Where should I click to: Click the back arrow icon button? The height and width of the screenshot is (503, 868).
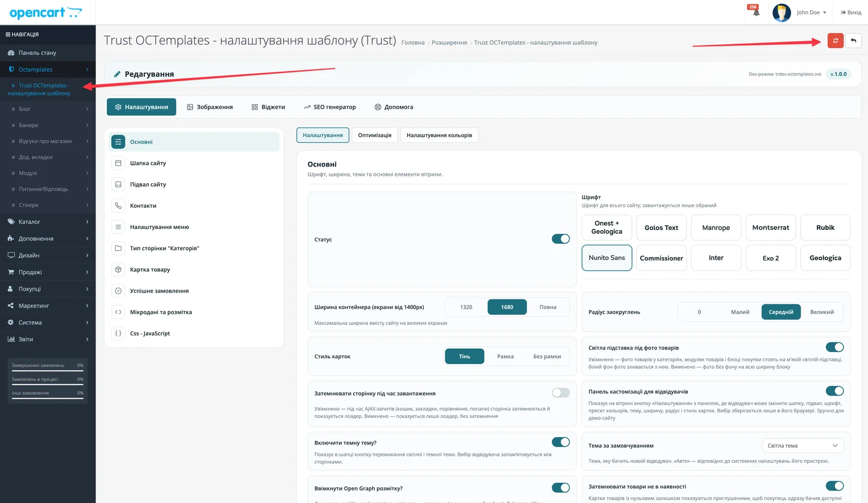[x=853, y=41]
